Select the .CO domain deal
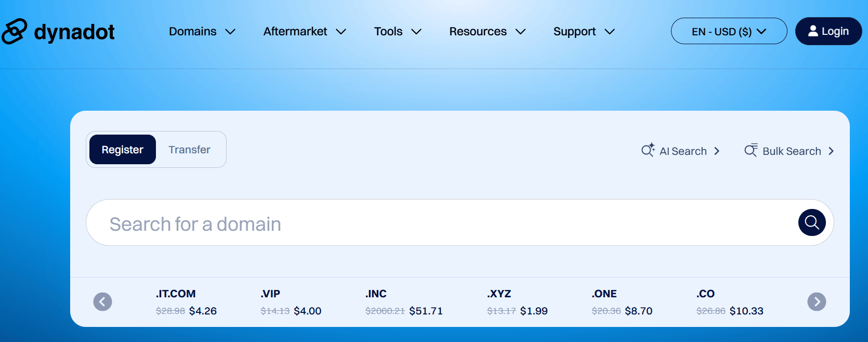 pos(730,302)
